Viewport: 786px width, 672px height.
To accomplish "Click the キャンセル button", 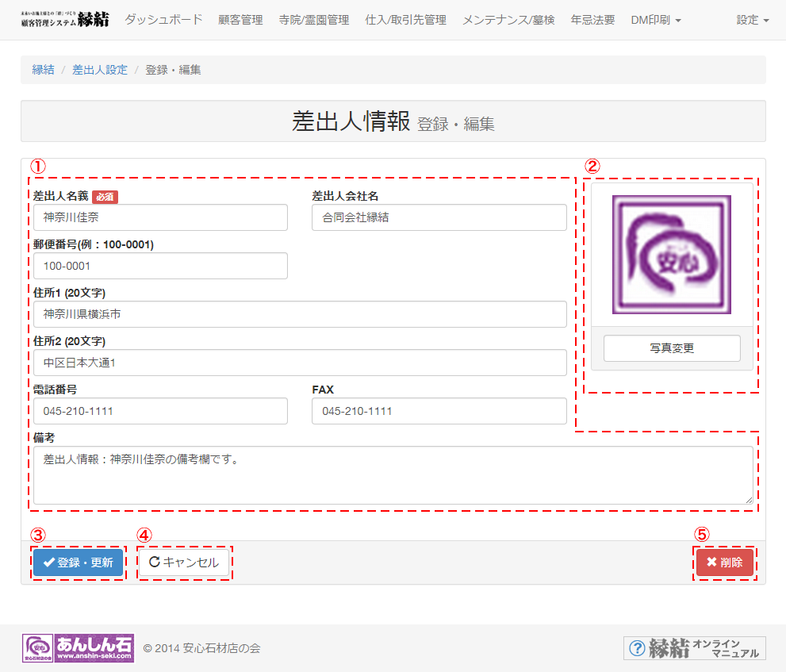I will click(184, 563).
